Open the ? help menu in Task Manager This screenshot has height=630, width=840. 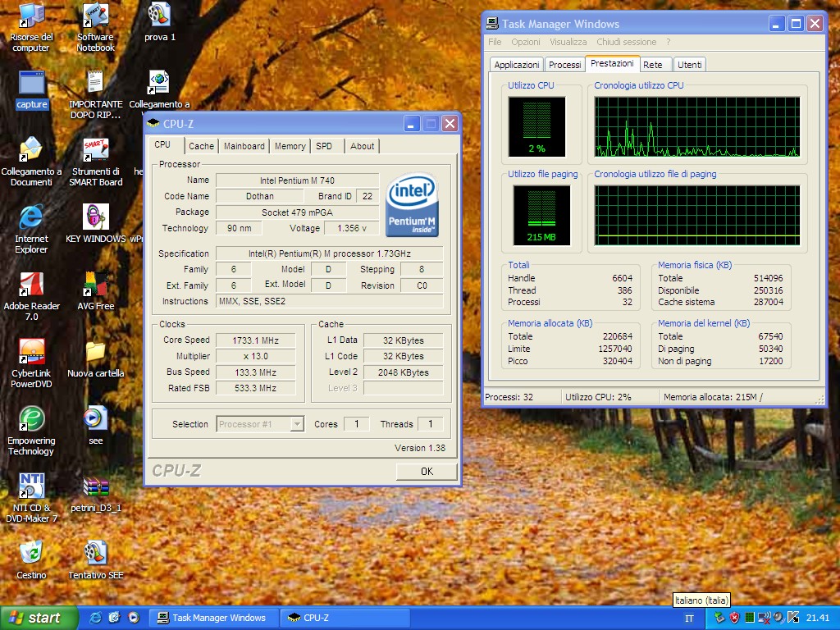[668, 42]
